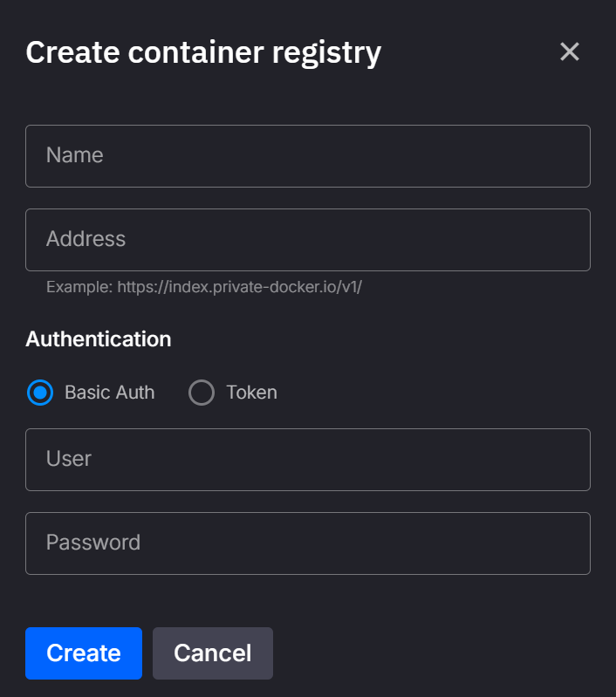616x697 pixels.
Task: Click the "Name" placeholder text
Action: tap(75, 155)
